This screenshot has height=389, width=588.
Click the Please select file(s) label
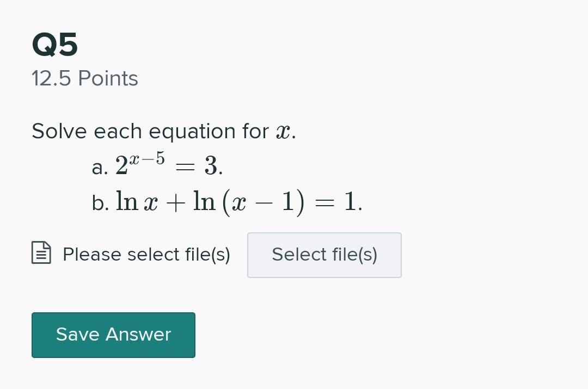[x=146, y=254]
